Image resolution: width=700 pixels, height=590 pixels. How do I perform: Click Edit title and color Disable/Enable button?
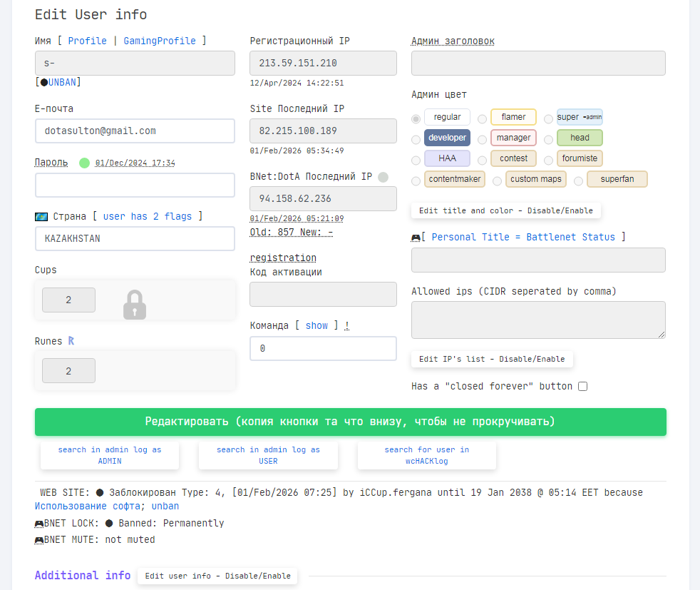tap(506, 210)
